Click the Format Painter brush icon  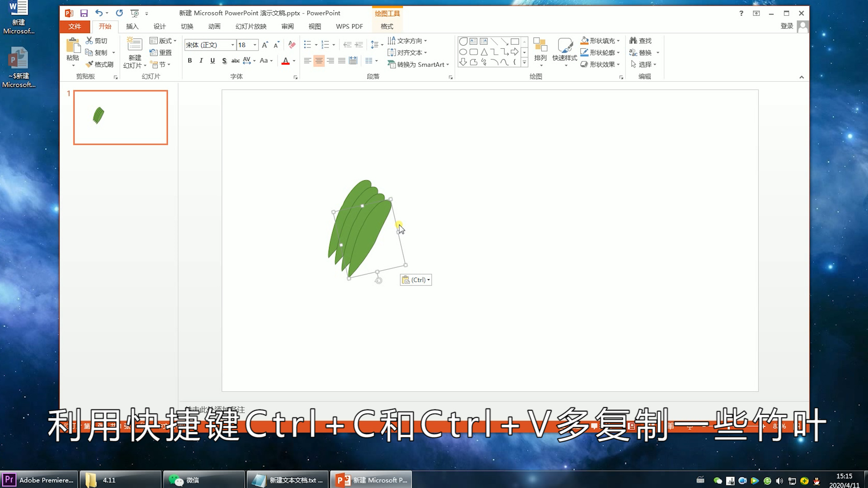pyautogui.click(x=90, y=64)
